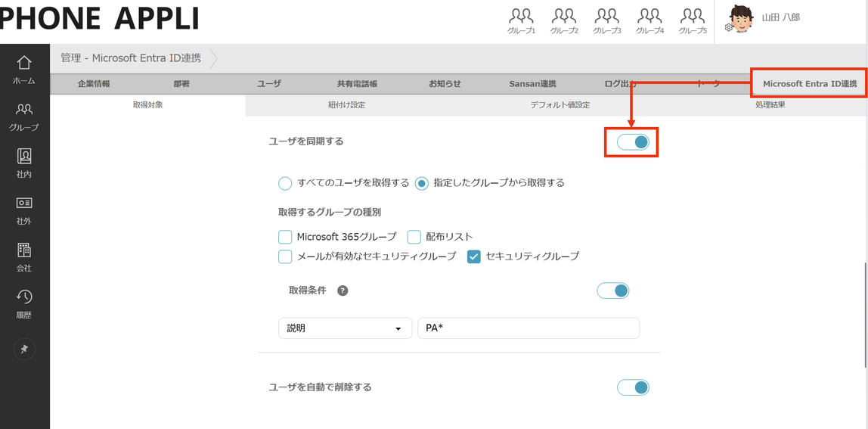The width and height of the screenshot is (868, 429).
Task: Open 共有電話帳 management tab
Action: (x=357, y=84)
